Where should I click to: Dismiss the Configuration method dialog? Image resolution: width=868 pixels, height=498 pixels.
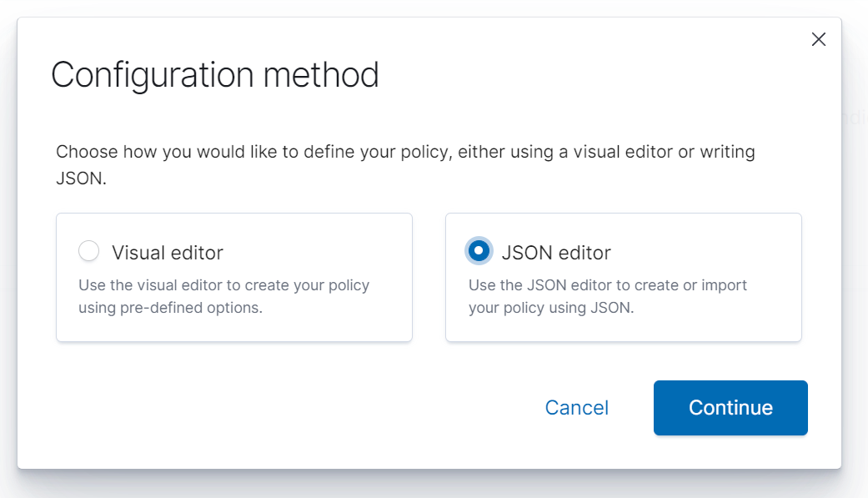pyautogui.click(x=818, y=39)
